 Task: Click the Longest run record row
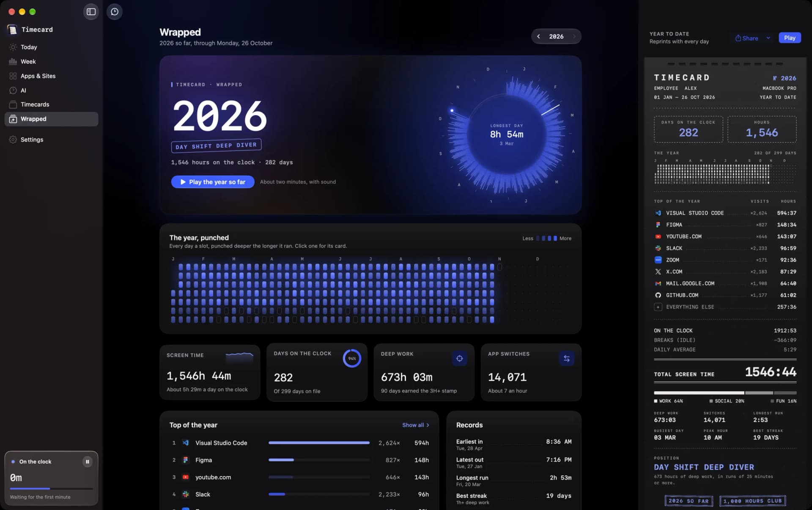(513, 480)
